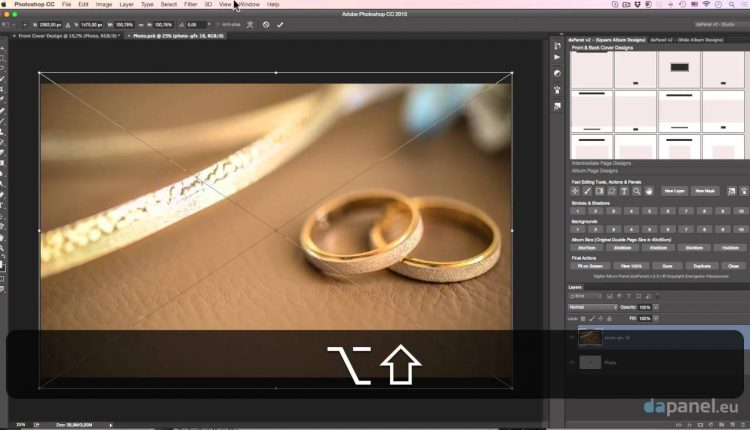This screenshot has width=750, height=430.
Task: Commit the transform with the checkmark
Action: [280, 24]
